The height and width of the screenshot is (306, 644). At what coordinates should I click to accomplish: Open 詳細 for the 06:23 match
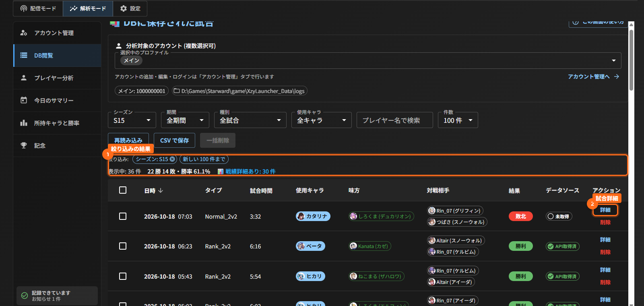605,240
